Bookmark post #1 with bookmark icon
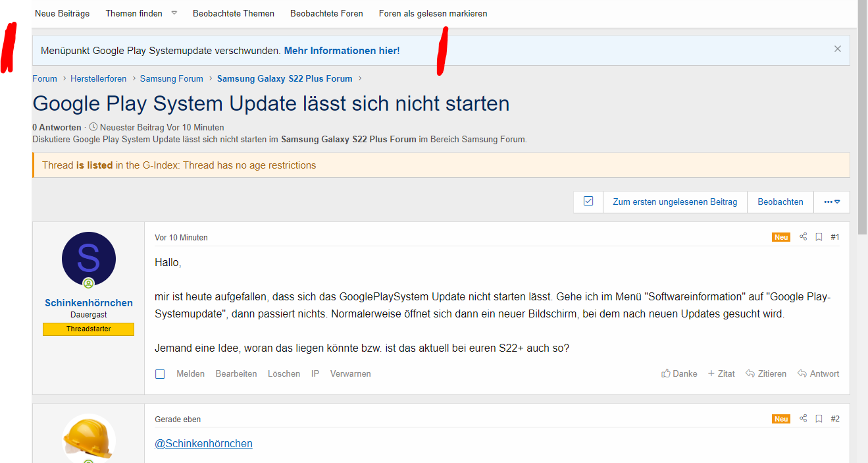 coord(819,237)
